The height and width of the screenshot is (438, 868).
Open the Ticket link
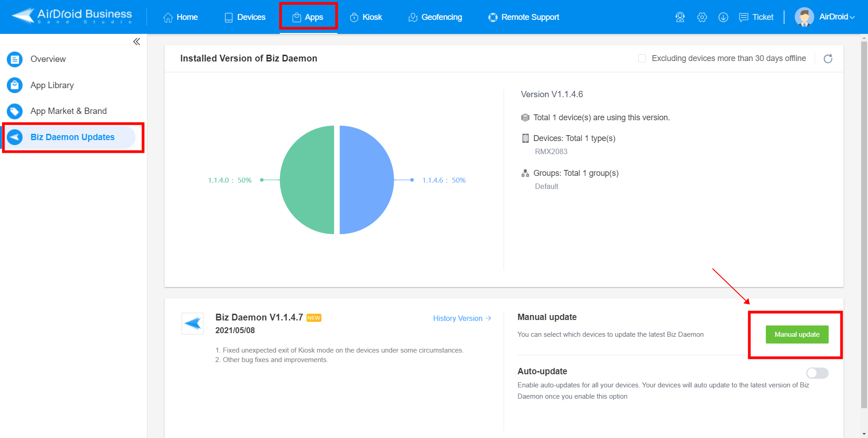(756, 17)
